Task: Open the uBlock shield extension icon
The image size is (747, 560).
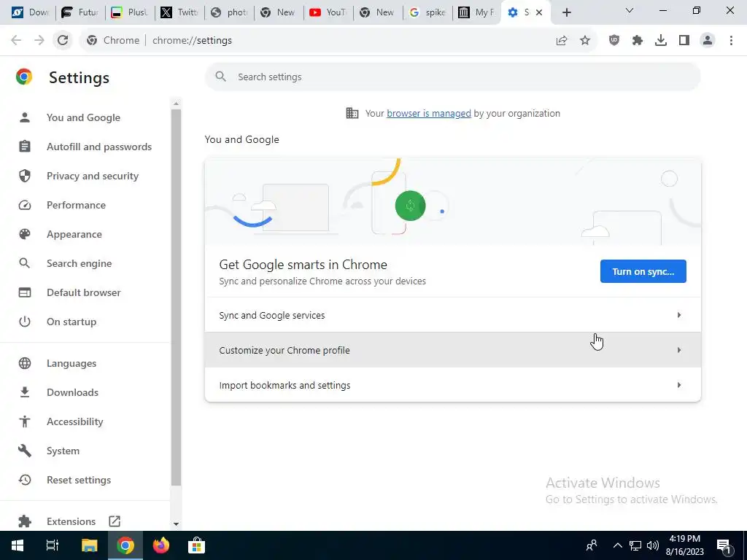Action: (614, 41)
